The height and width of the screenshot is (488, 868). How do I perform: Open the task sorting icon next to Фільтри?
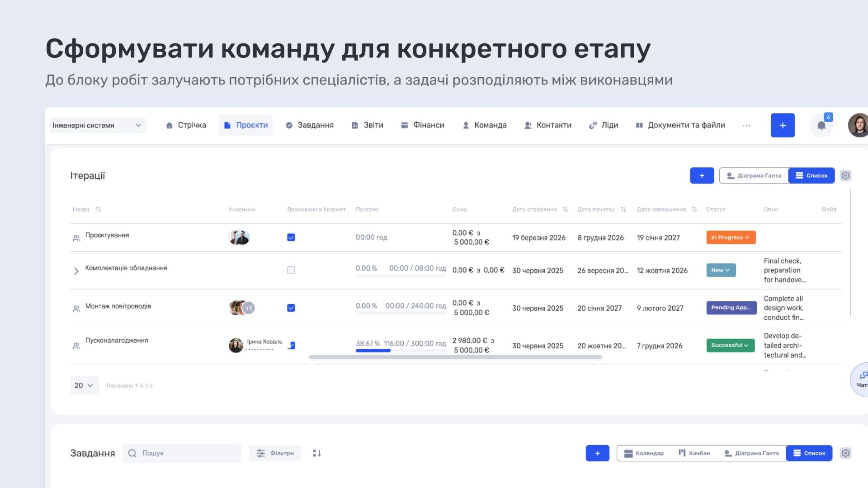point(317,453)
